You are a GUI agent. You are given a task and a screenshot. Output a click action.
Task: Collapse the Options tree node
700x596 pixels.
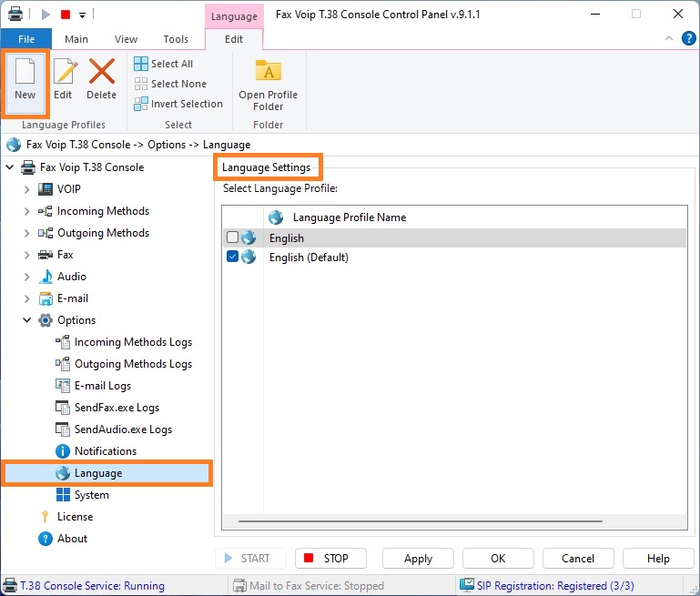pos(26,320)
